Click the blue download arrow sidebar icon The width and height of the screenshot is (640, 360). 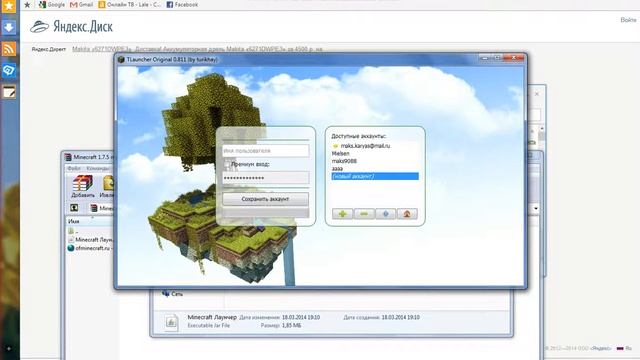(x=9, y=28)
